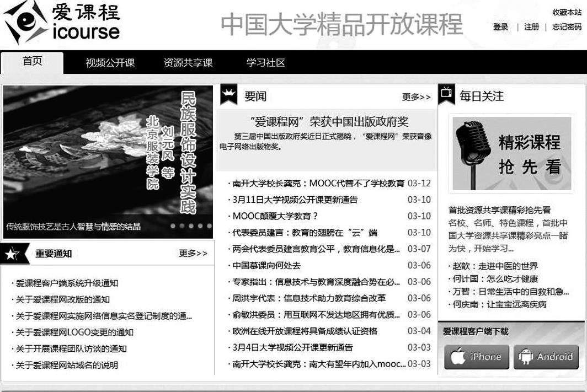Go to 视频公开课 section

pos(110,62)
